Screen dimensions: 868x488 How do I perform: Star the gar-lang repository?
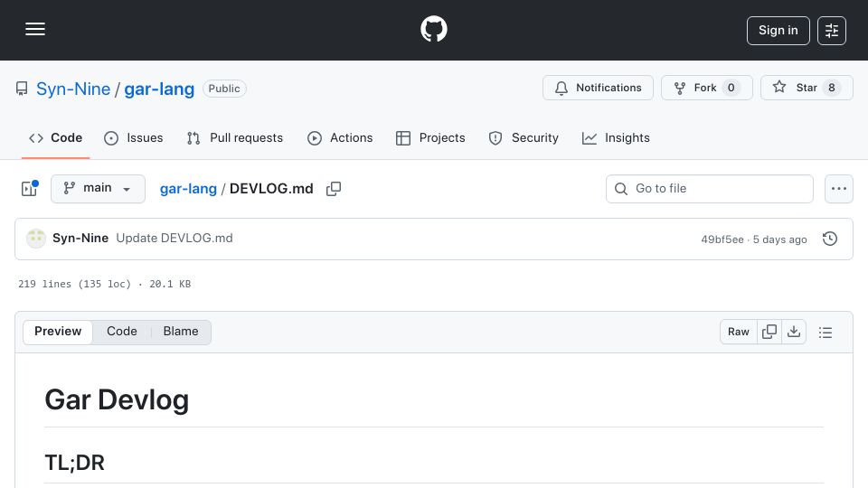tap(807, 88)
